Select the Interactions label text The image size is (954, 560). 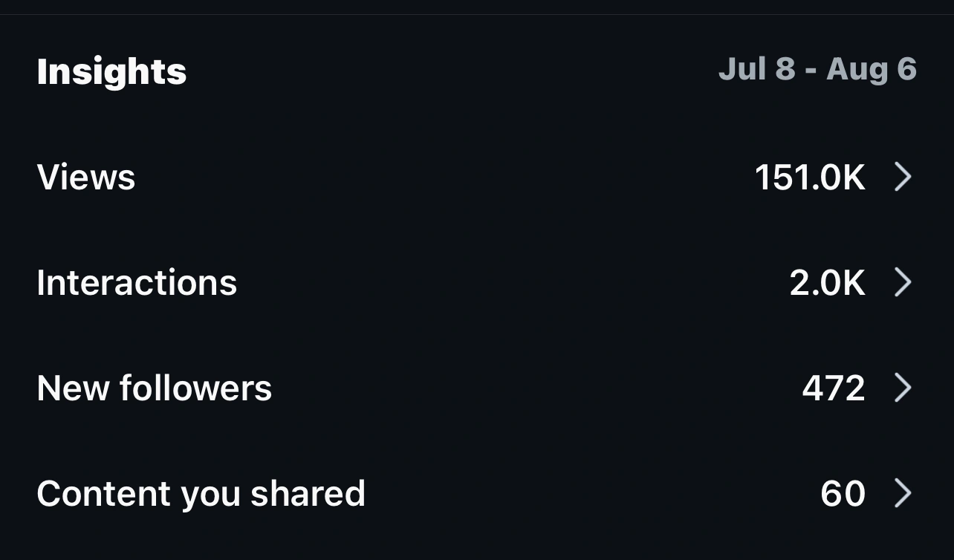pyautogui.click(x=137, y=283)
